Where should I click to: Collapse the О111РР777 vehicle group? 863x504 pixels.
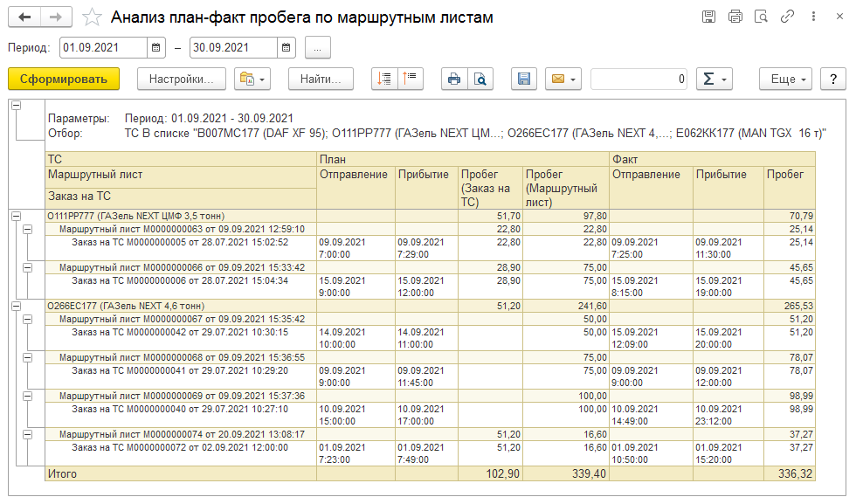tap(16, 215)
